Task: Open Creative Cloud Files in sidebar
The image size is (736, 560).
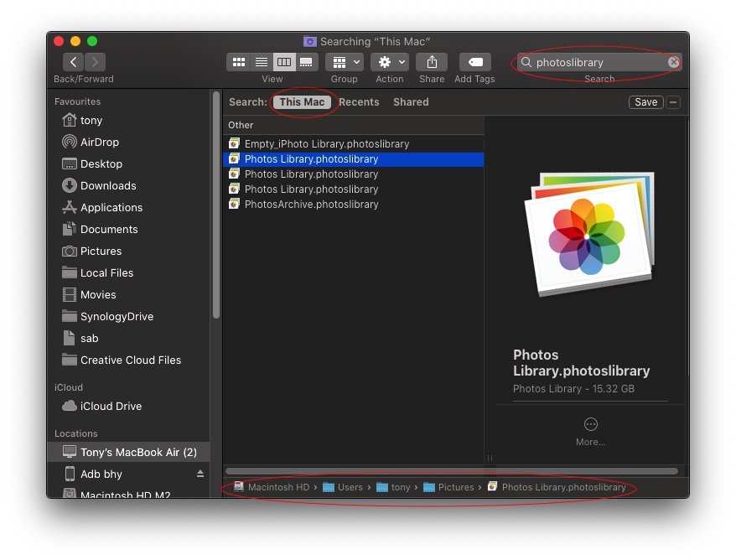Action: [128, 360]
